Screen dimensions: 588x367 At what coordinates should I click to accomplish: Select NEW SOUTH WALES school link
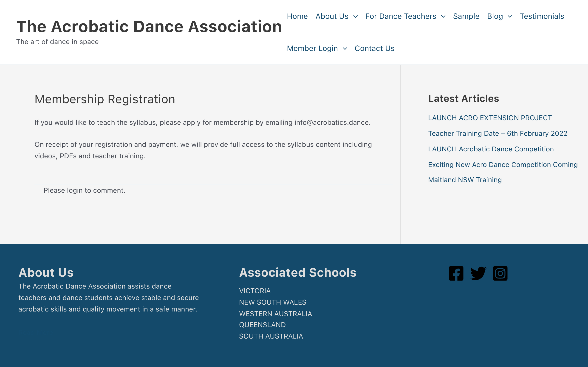(273, 302)
